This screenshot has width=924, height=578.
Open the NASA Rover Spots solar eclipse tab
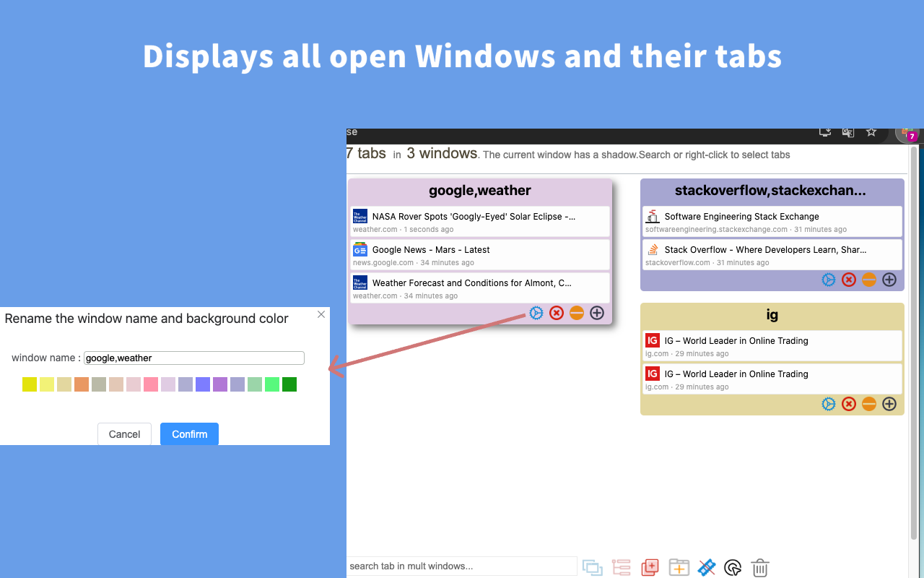(x=480, y=221)
